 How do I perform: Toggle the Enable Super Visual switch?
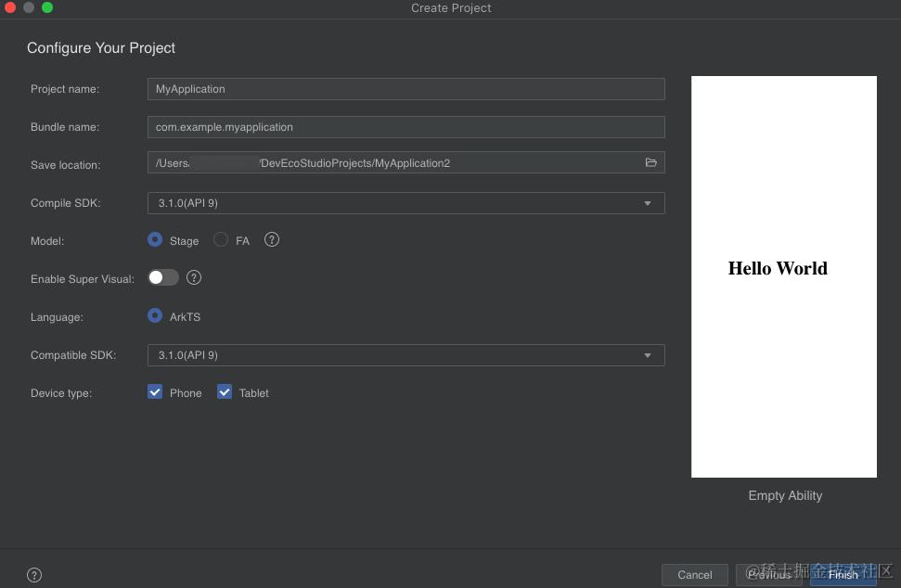[x=163, y=278]
